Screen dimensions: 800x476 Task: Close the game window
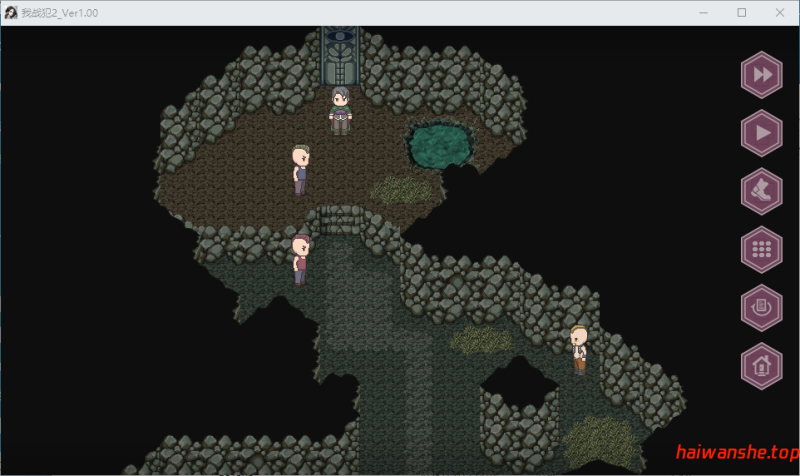[780, 13]
